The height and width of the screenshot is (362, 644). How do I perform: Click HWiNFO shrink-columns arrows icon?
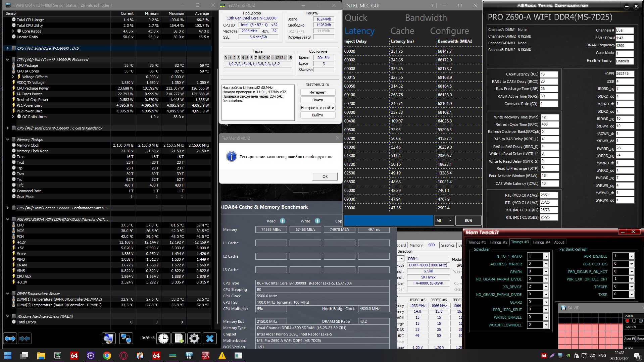point(24,339)
